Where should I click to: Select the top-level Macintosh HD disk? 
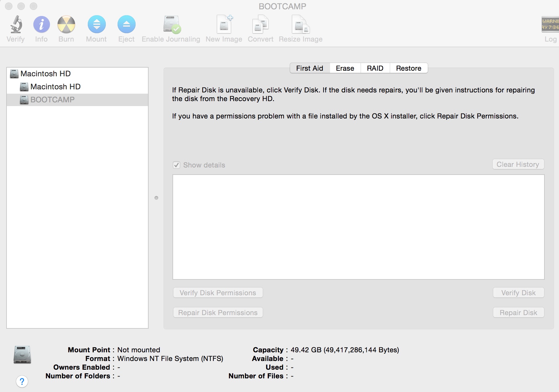pyautogui.click(x=78, y=74)
